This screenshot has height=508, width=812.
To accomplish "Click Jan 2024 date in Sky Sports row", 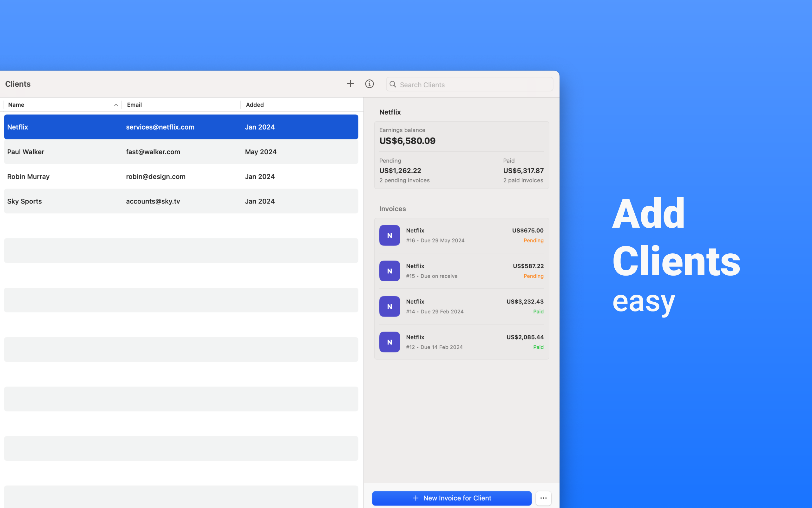I will click(x=260, y=201).
